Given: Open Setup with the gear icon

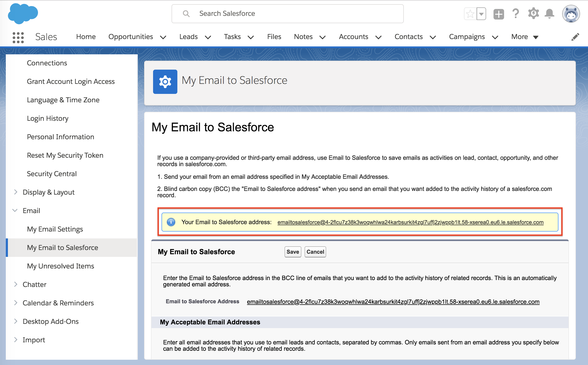Looking at the screenshot, I should (533, 13).
